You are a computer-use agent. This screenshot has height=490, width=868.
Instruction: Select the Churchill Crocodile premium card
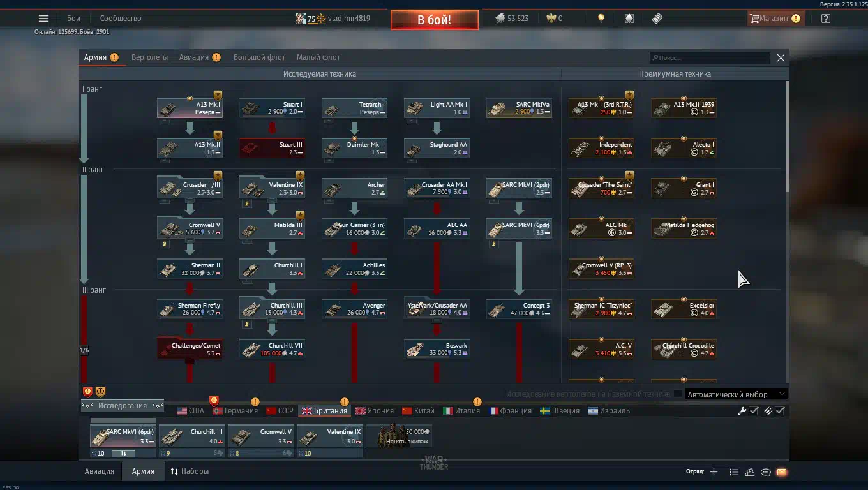(x=684, y=350)
